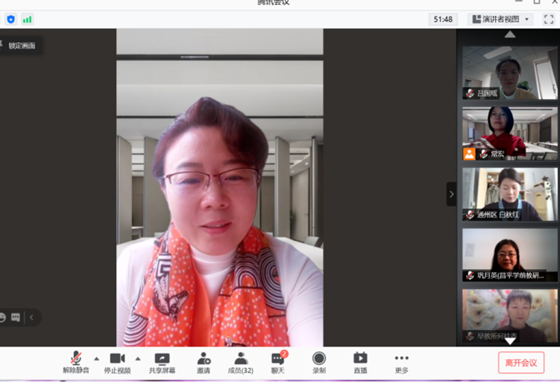Click the red 离开会议 leave meeting button
Image resolution: width=560 pixels, height=382 pixels.
[521, 363]
